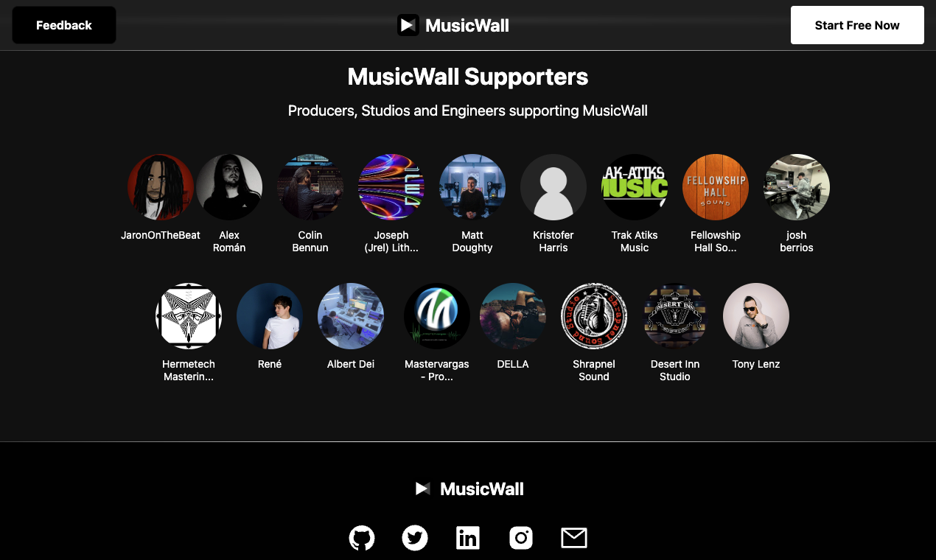Viewport: 936px width, 560px height.
Task: Click the josh berrios name label
Action: click(797, 242)
